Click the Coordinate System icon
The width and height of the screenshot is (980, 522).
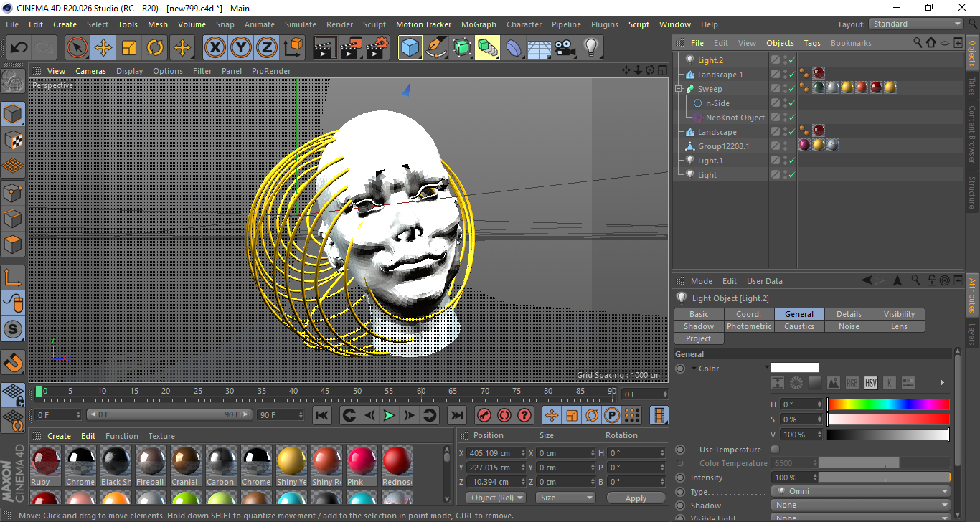[293, 48]
